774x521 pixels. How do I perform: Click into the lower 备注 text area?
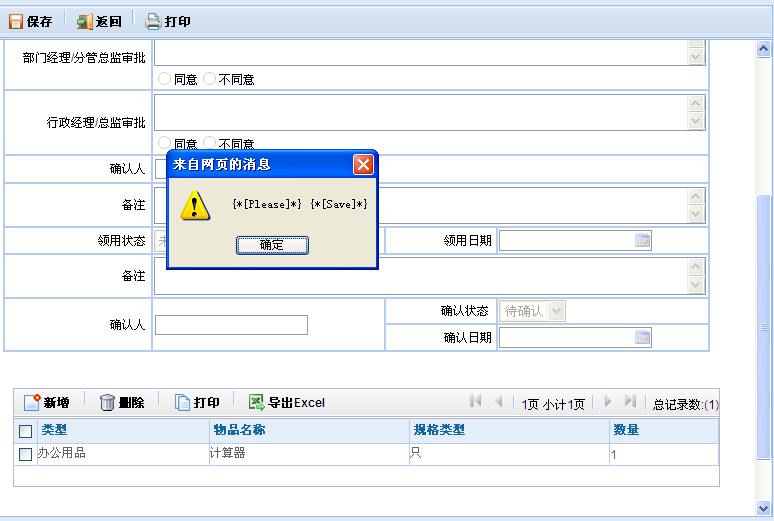click(x=422, y=276)
